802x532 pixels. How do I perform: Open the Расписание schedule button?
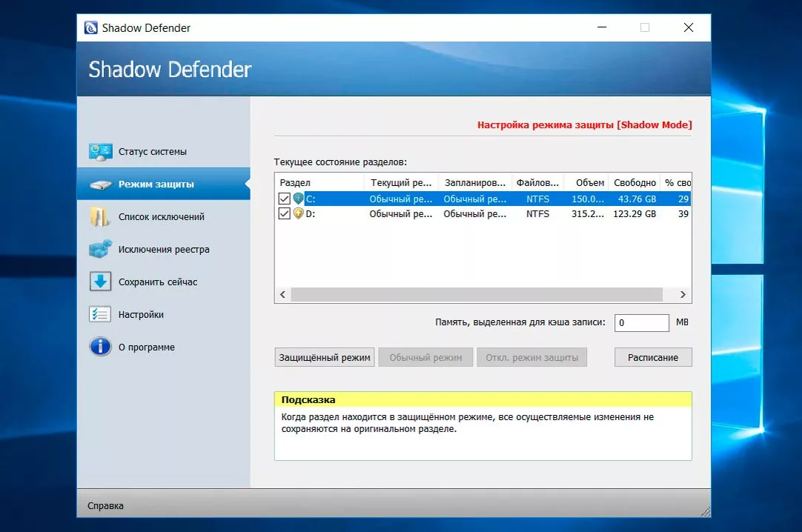[x=653, y=358]
